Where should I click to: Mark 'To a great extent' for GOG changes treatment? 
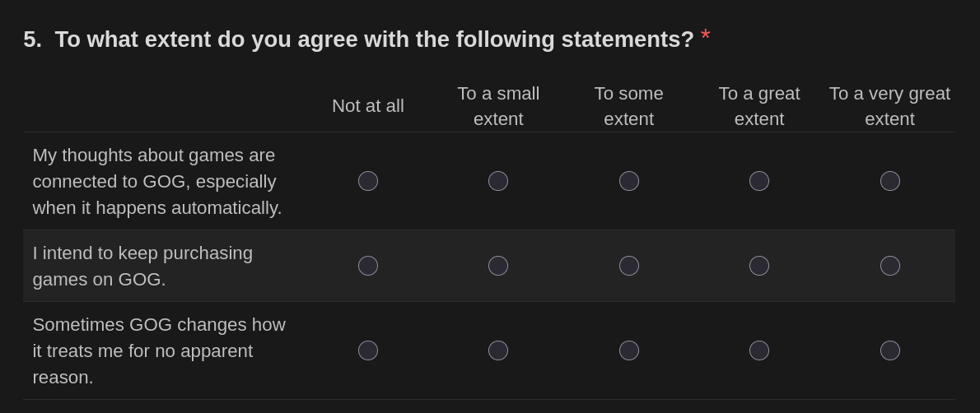[759, 350]
